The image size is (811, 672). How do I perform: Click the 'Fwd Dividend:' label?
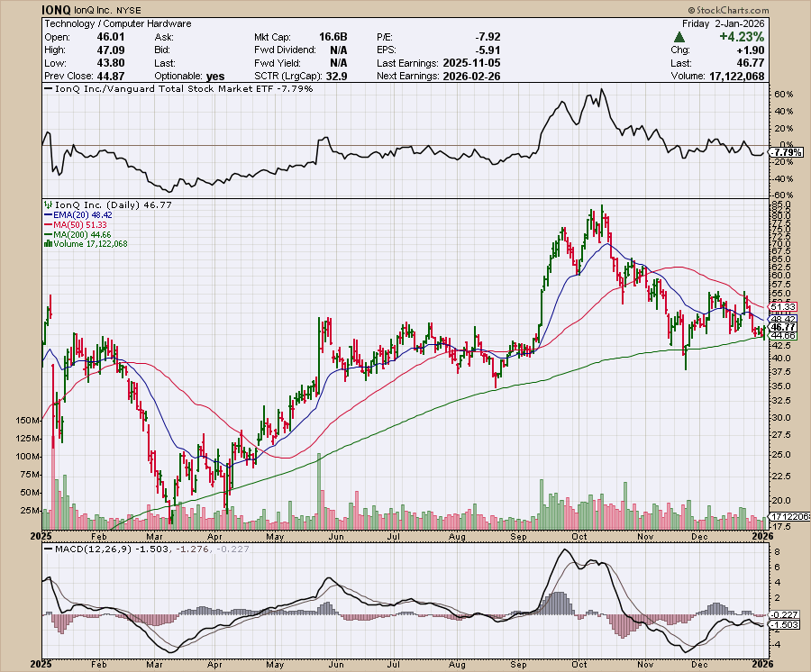coord(285,50)
